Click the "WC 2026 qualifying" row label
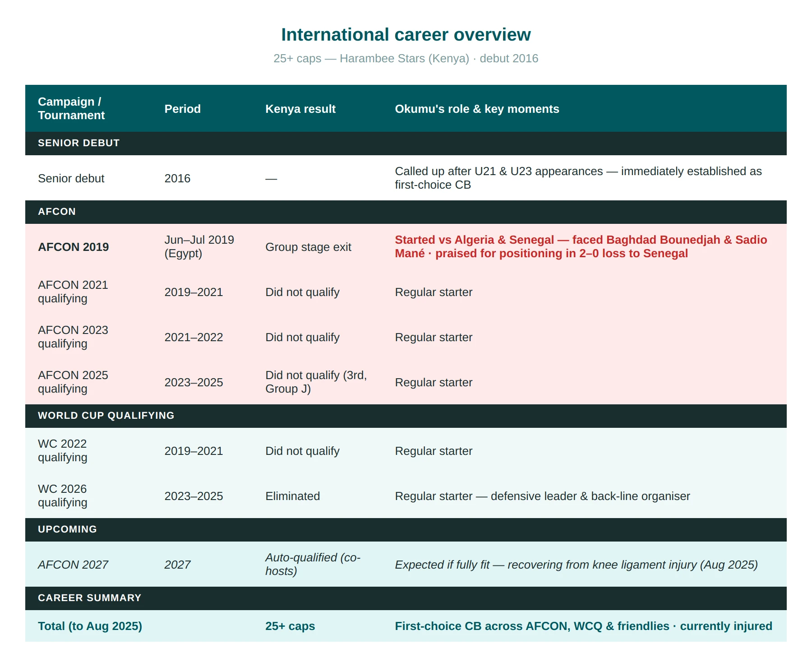Viewport: 812px width, 667px height. tap(62, 496)
